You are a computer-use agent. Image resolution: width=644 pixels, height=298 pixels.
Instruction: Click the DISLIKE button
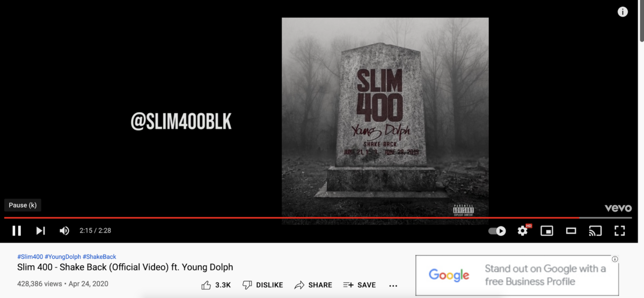(x=262, y=285)
